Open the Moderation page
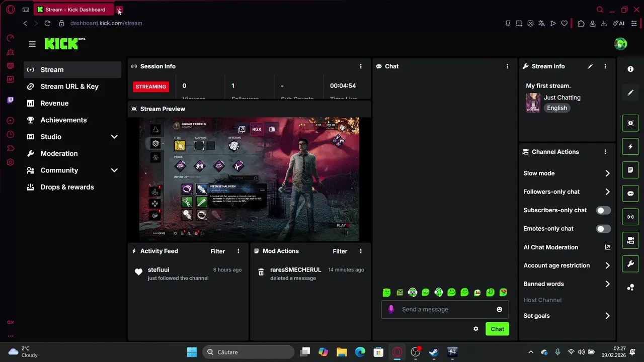 tap(72, 153)
